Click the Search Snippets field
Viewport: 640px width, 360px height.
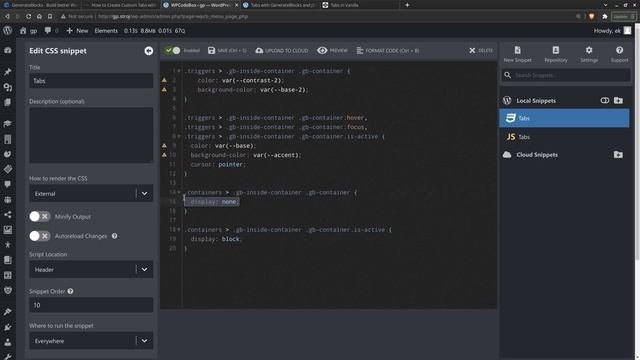coord(566,75)
